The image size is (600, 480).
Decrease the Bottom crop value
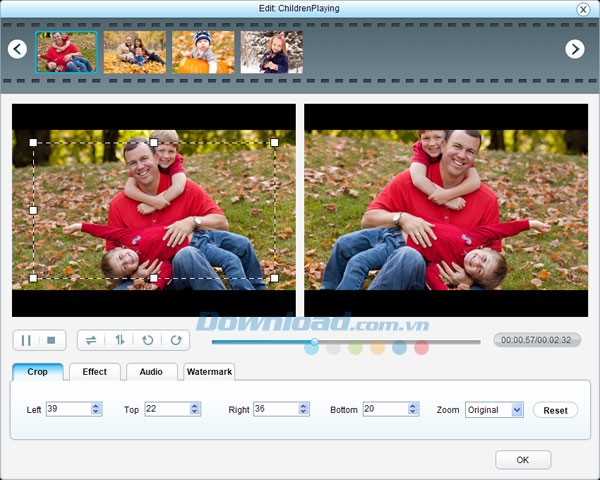tap(413, 413)
